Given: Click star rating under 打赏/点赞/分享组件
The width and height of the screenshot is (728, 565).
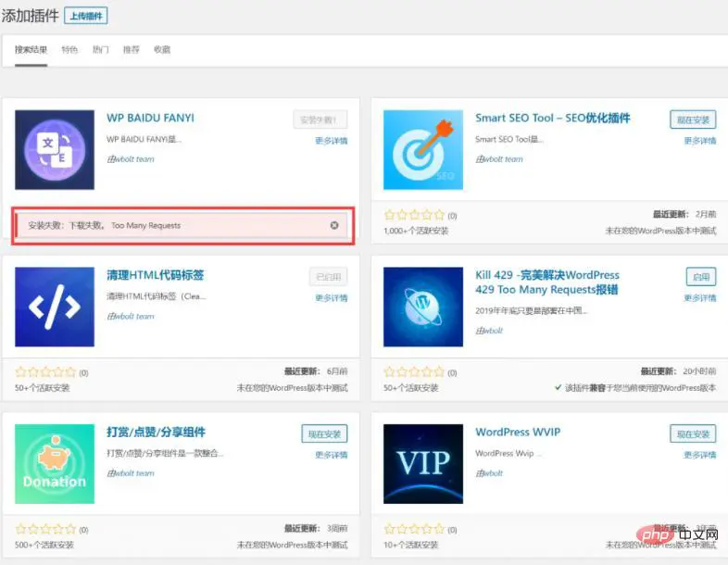Looking at the screenshot, I should 45,529.
